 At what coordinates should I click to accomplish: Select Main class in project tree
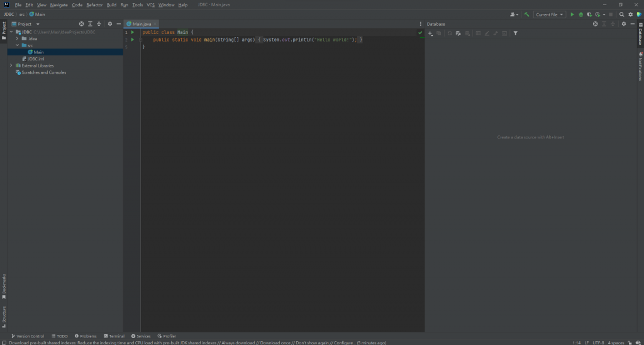(65, 52)
